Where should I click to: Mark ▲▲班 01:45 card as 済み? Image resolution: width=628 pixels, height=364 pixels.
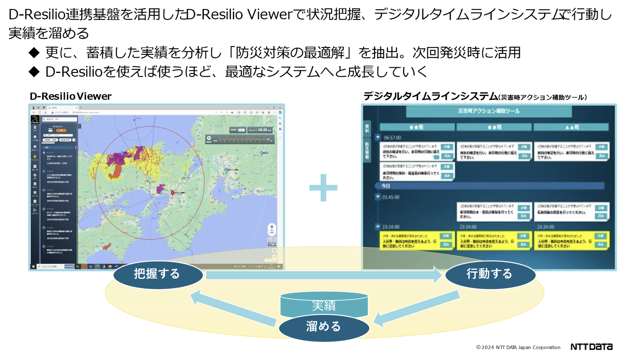click(602, 216)
